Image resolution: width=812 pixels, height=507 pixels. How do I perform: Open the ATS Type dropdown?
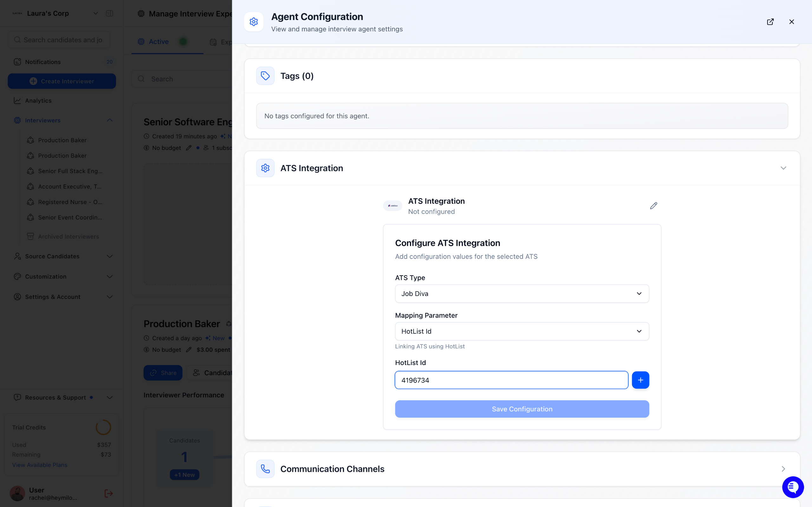pyautogui.click(x=522, y=293)
